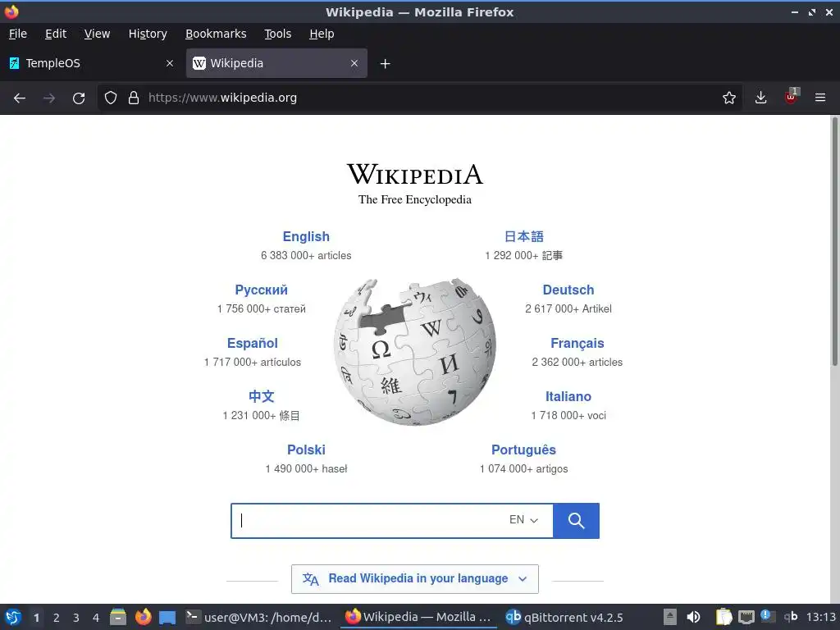Screen dimensions: 840x630
Task: Open Polski Wikipedia link
Action: 306,450
